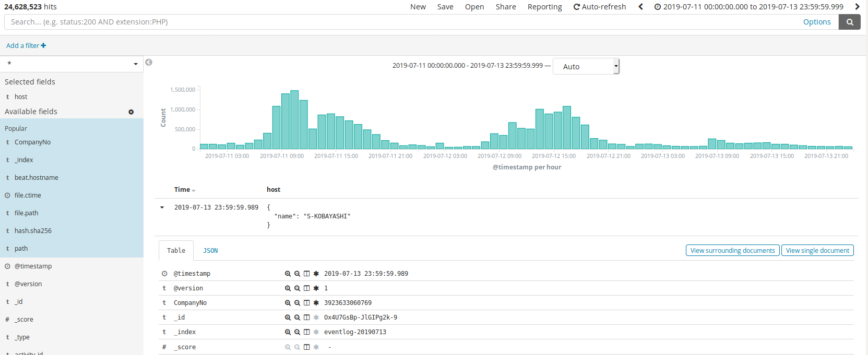Toggle _score column in table
868x355 pixels.
pos(306,347)
